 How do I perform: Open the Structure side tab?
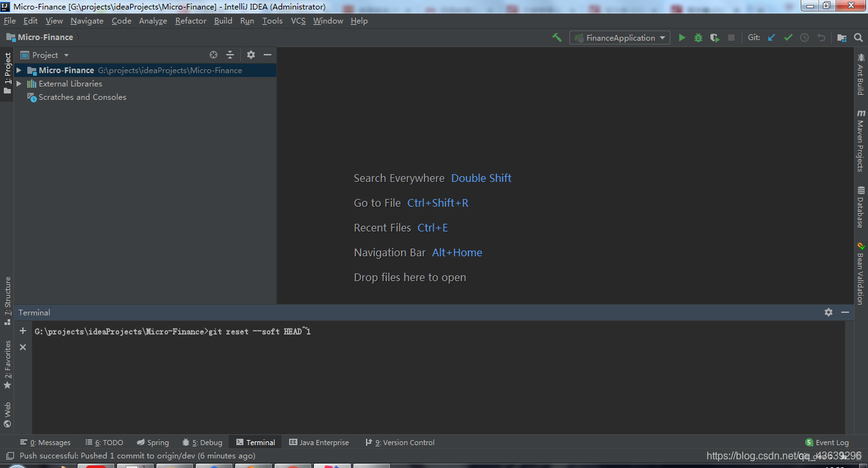(7, 300)
